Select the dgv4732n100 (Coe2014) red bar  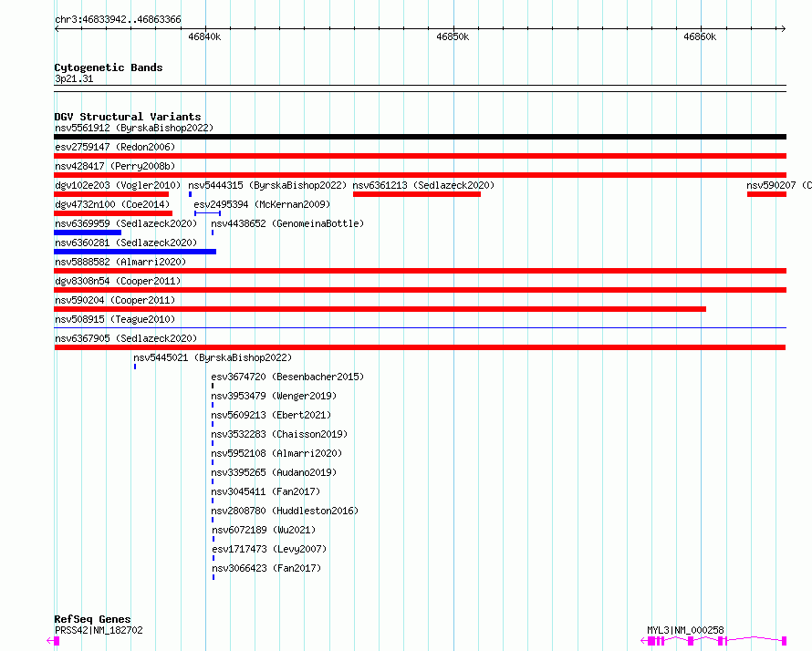pos(113,213)
